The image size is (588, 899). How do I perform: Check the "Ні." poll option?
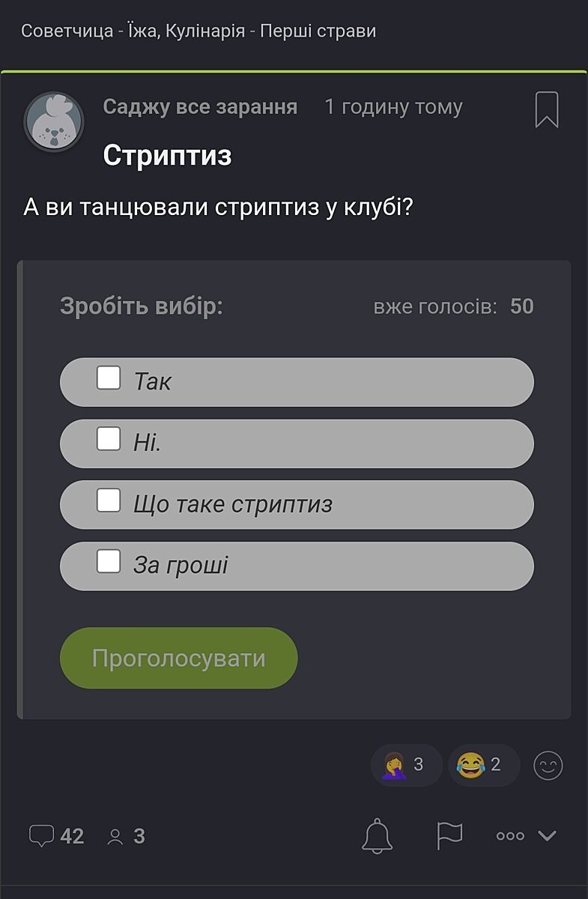pos(109,439)
